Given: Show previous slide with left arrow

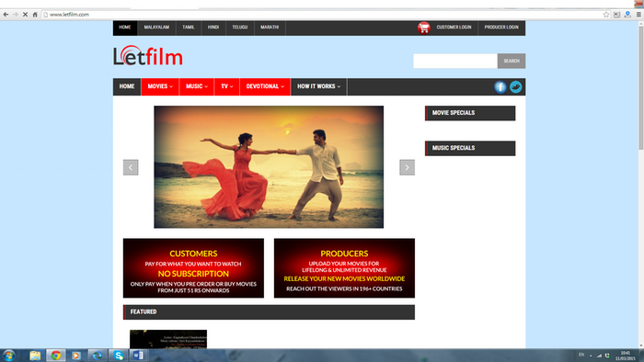Looking at the screenshot, I should click(131, 167).
